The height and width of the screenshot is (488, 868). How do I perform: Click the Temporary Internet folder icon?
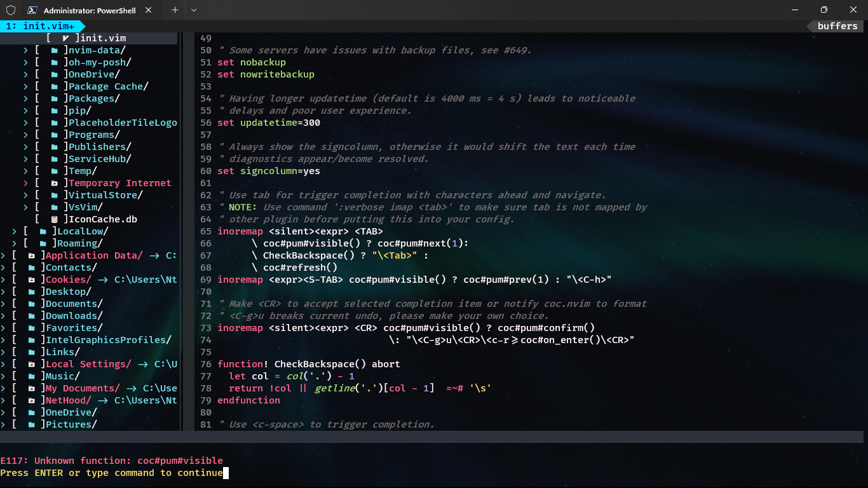(x=54, y=183)
